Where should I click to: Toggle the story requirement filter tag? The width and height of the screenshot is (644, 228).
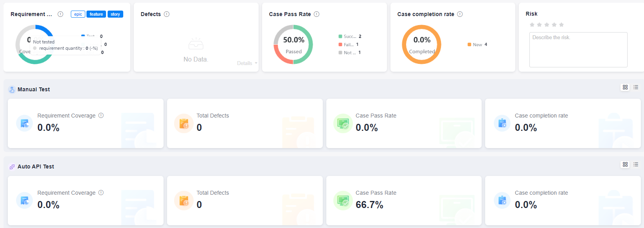coord(115,14)
